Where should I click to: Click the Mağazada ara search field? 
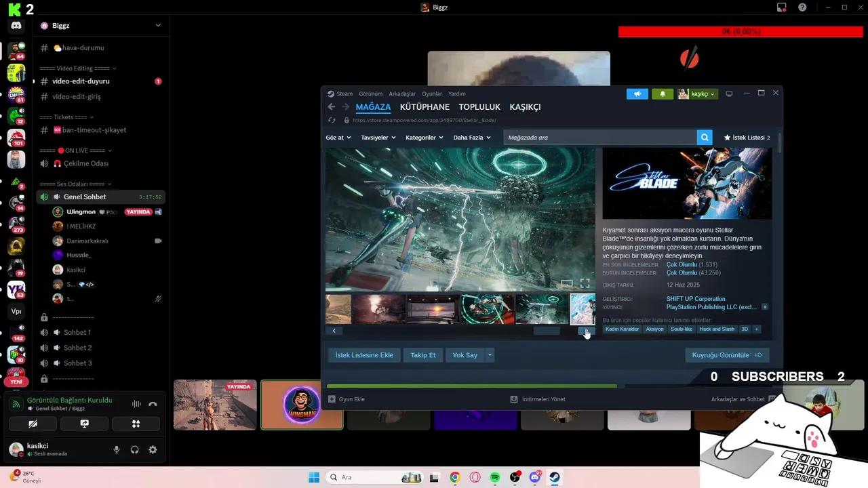600,138
